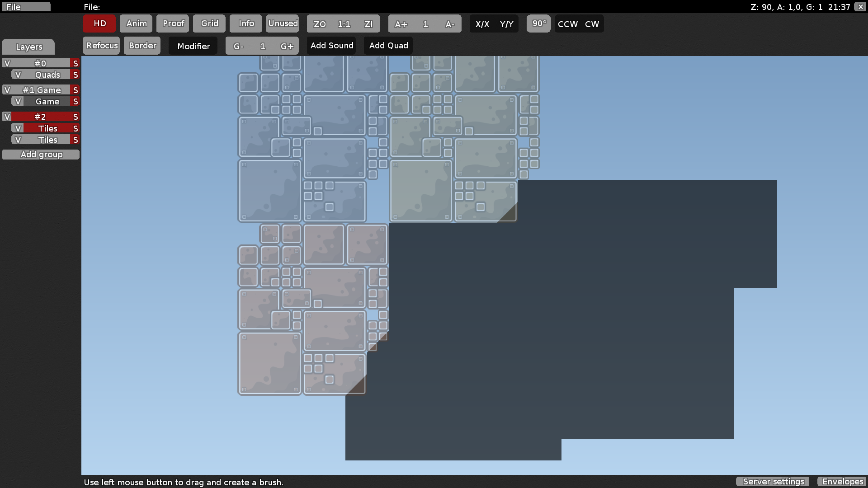Rotate brush clockwise with CW

pos(592,24)
